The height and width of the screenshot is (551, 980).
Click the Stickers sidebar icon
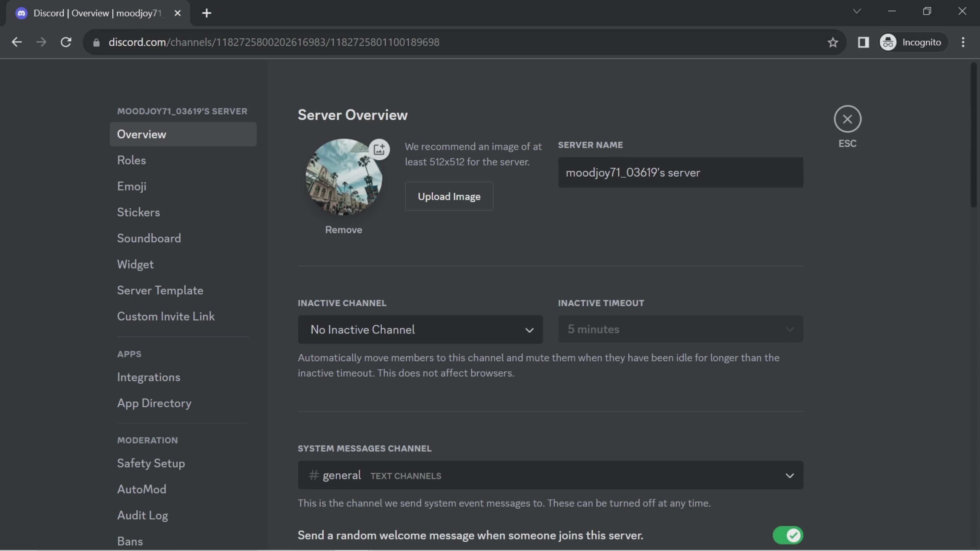139,212
